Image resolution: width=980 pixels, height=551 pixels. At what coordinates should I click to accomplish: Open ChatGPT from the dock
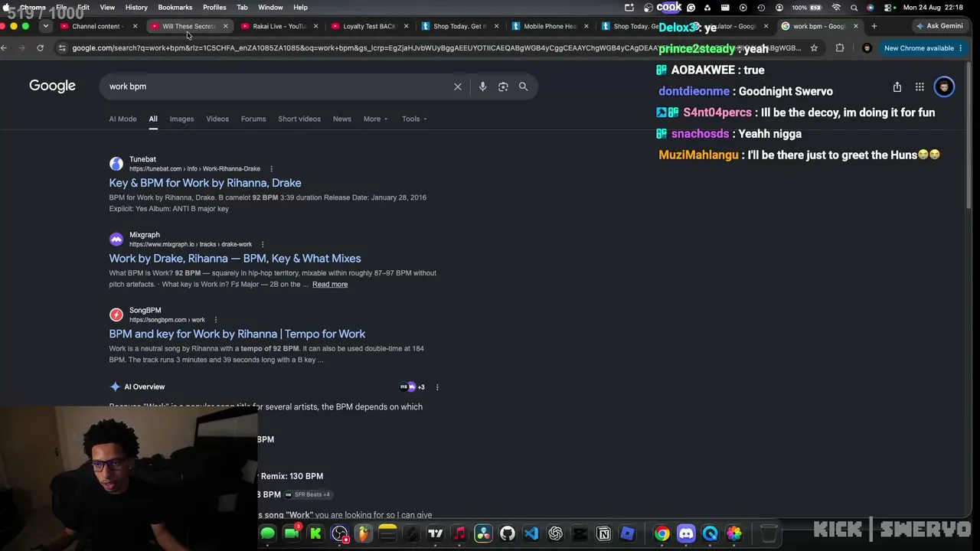556,533
